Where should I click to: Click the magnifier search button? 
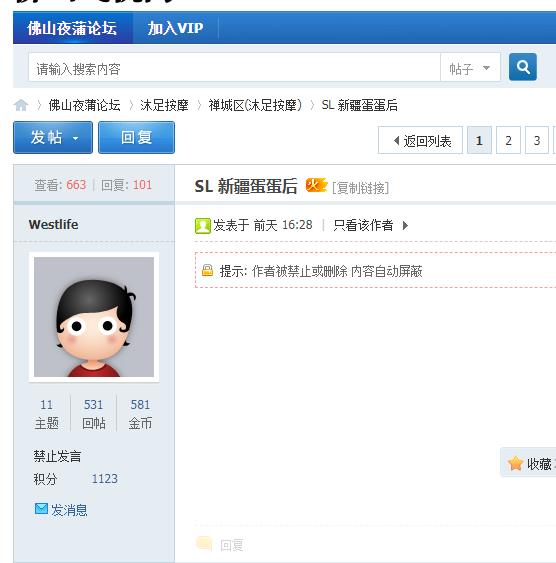point(523,67)
